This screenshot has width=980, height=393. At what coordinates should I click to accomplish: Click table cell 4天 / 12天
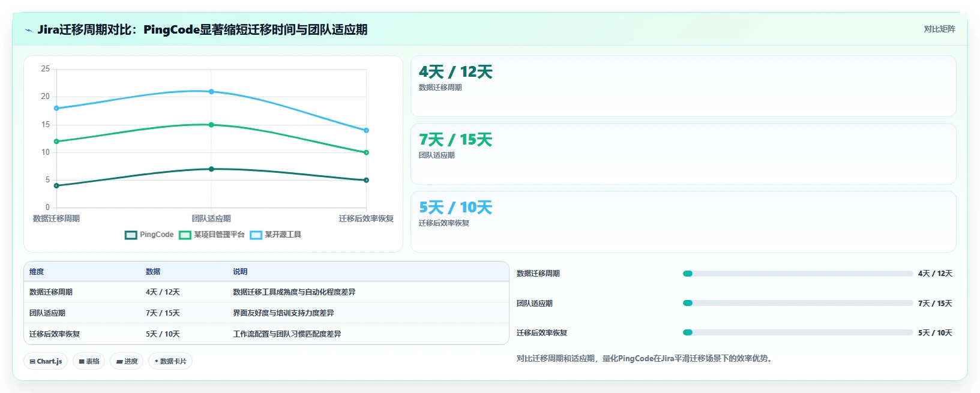point(163,292)
